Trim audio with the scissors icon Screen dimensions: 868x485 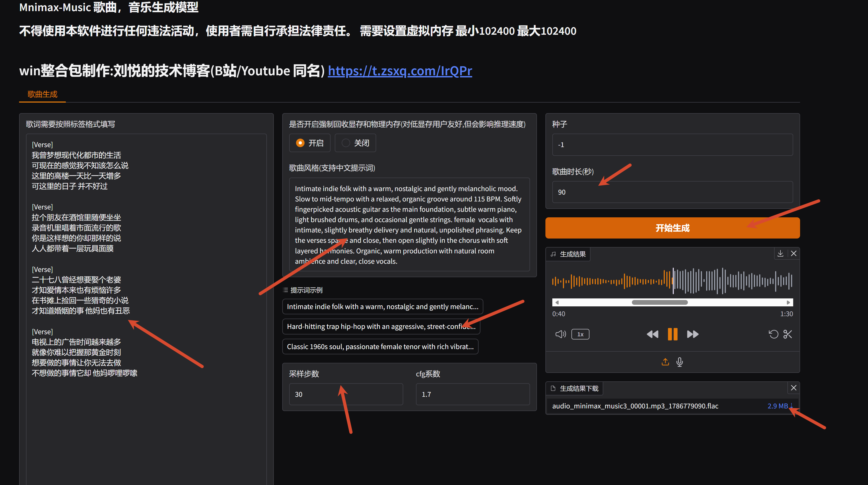pyautogui.click(x=787, y=334)
